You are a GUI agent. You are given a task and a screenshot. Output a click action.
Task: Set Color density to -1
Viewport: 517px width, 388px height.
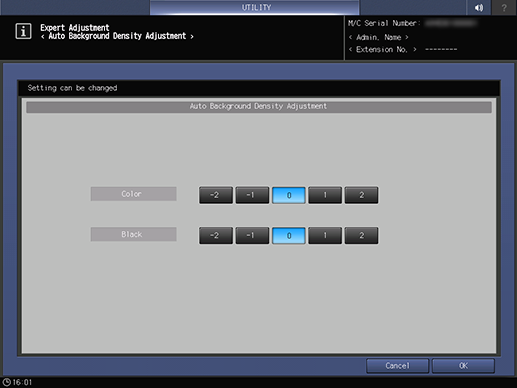click(252, 195)
